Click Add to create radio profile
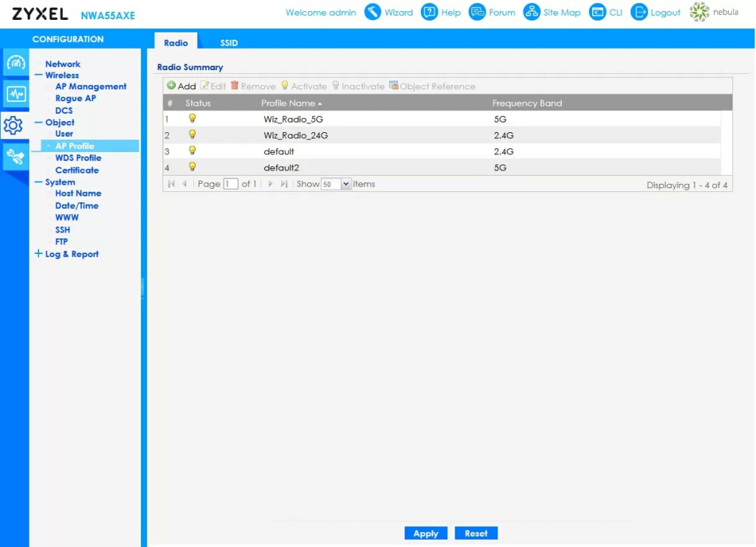756x547 pixels. [182, 86]
